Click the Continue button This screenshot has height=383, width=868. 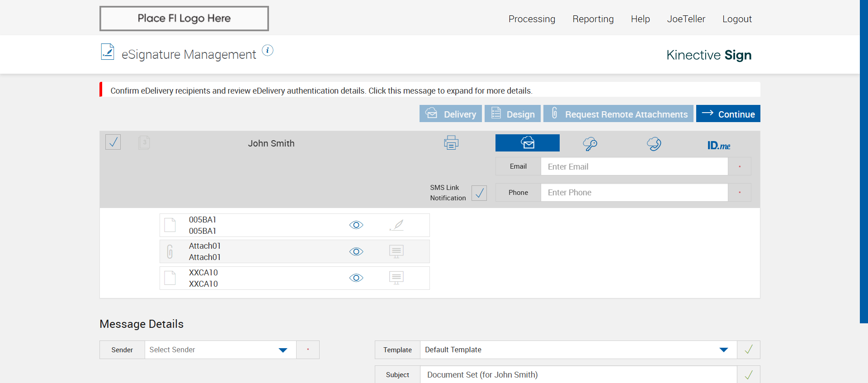click(728, 113)
